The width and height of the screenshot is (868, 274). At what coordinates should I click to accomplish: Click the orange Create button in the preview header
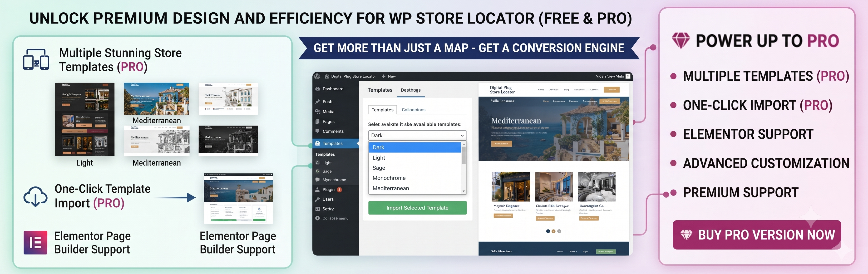click(x=612, y=90)
